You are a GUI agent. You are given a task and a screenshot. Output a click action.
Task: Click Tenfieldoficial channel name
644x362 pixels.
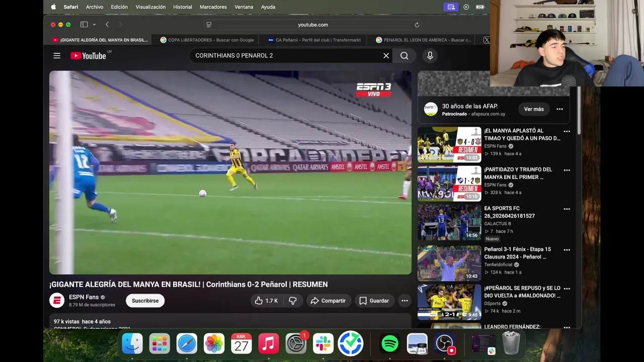point(498,264)
